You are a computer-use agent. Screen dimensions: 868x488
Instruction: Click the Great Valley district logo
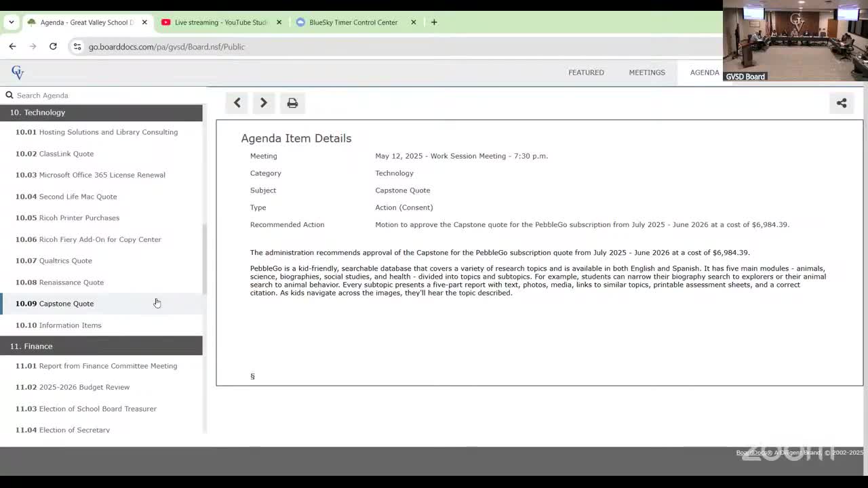(x=18, y=73)
